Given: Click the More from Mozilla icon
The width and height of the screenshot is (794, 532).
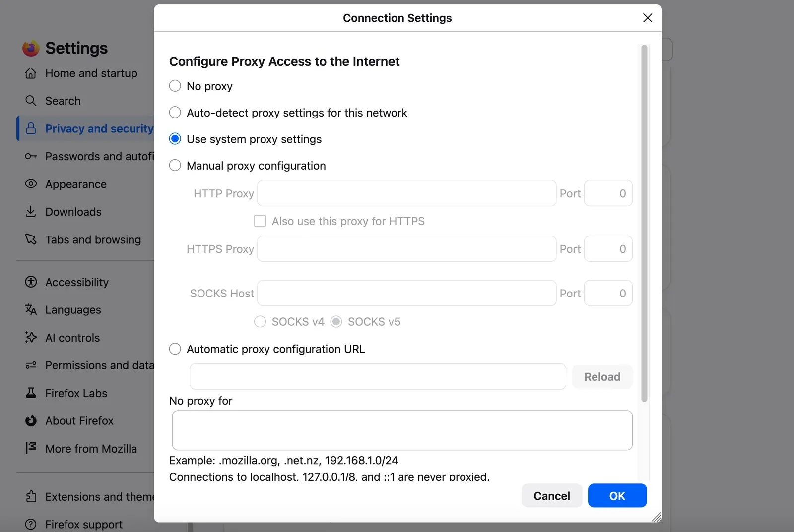Looking at the screenshot, I should pyautogui.click(x=31, y=449).
